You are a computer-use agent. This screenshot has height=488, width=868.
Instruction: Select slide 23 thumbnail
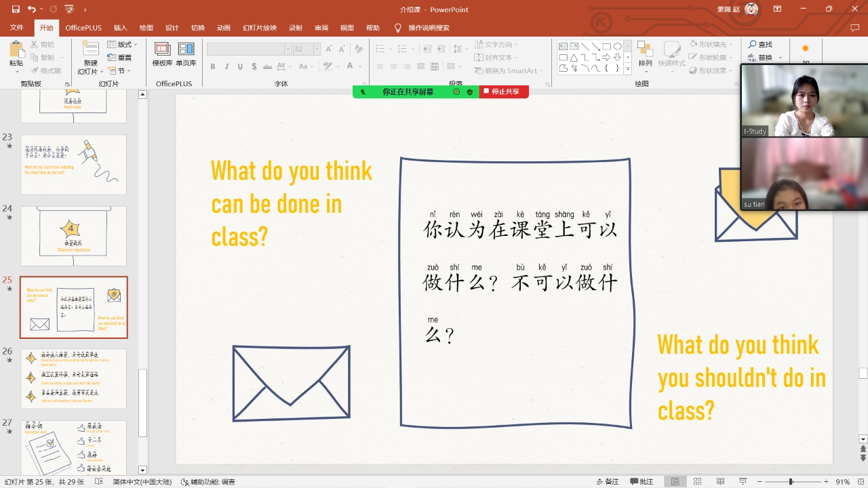coord(73,165)
